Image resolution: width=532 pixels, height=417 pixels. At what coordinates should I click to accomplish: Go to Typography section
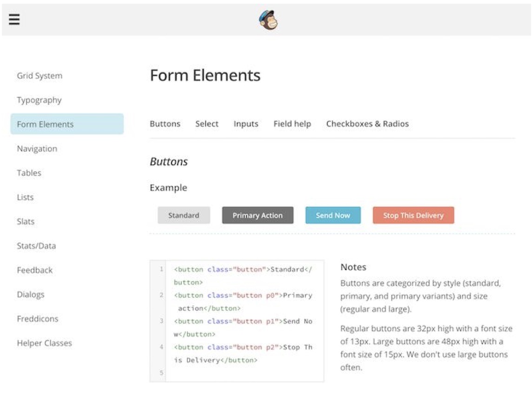click(x=40, y=100)
